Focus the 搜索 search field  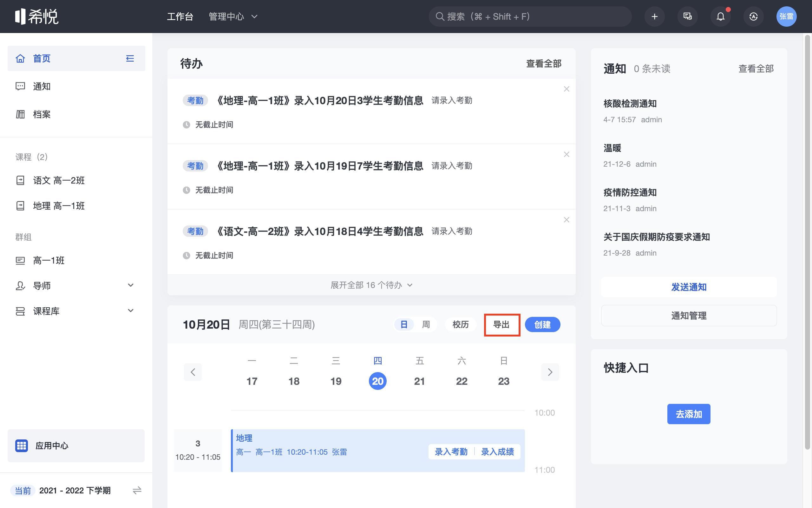530,17
